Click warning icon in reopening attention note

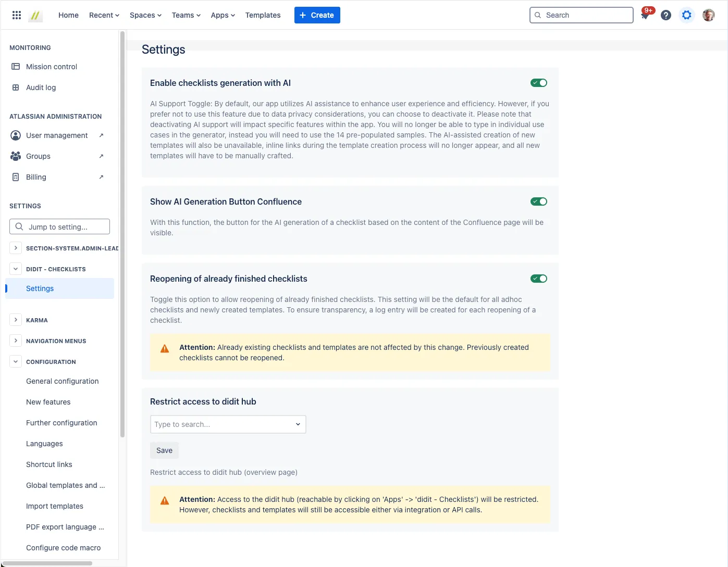pyautogui.click(x=165, y=349)
